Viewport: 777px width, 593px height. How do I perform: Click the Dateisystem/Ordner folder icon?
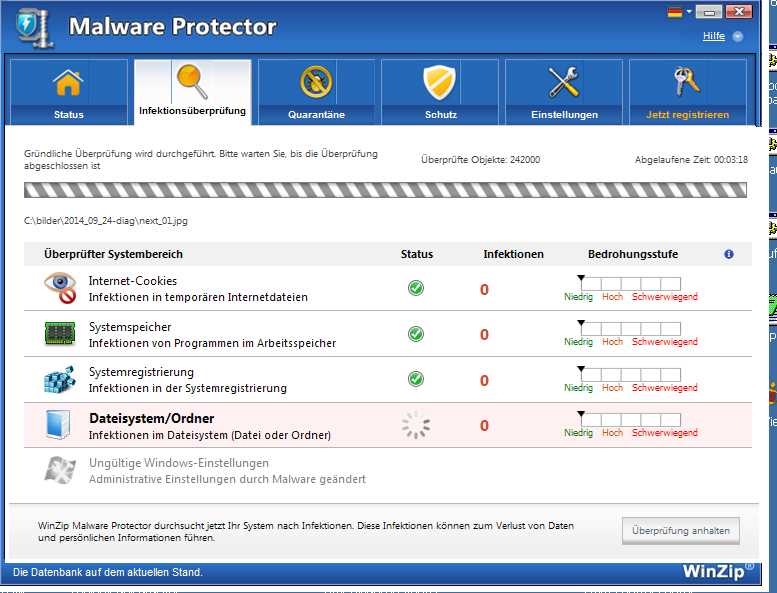coord(58,425)
